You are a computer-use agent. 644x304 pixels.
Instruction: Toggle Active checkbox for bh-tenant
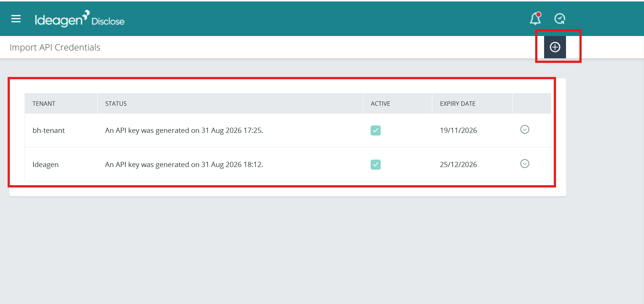[x=375, y=130]
